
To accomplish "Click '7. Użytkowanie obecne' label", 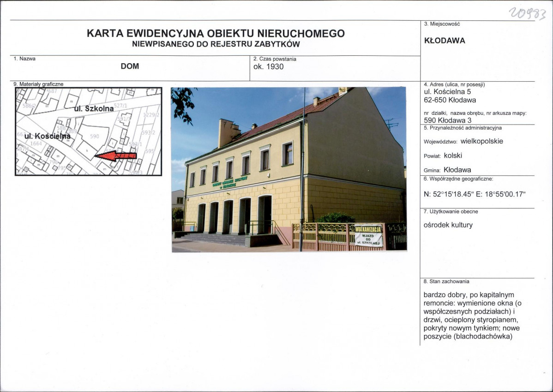I will [x=451, y=212].
